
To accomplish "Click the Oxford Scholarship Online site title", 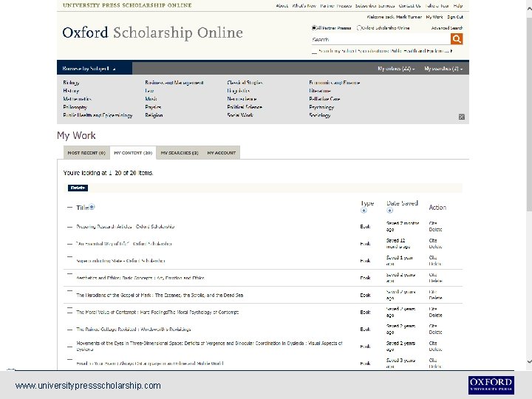I will click(152, 33).
